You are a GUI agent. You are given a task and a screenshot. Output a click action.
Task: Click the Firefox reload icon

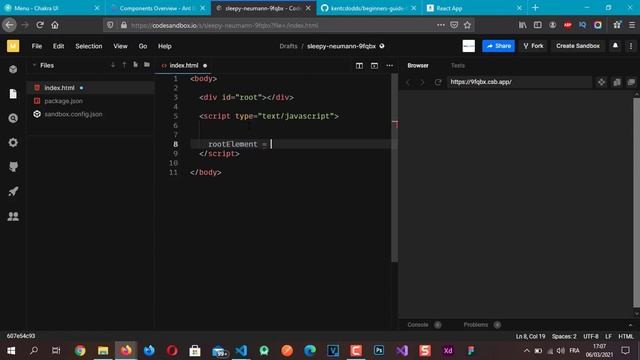(x=40, y=25)
